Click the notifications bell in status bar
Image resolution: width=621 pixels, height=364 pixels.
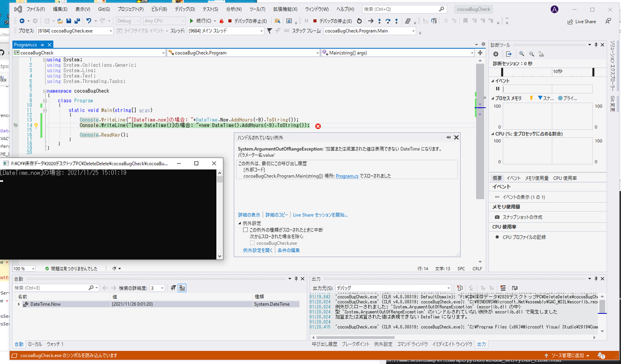(601, 356)
